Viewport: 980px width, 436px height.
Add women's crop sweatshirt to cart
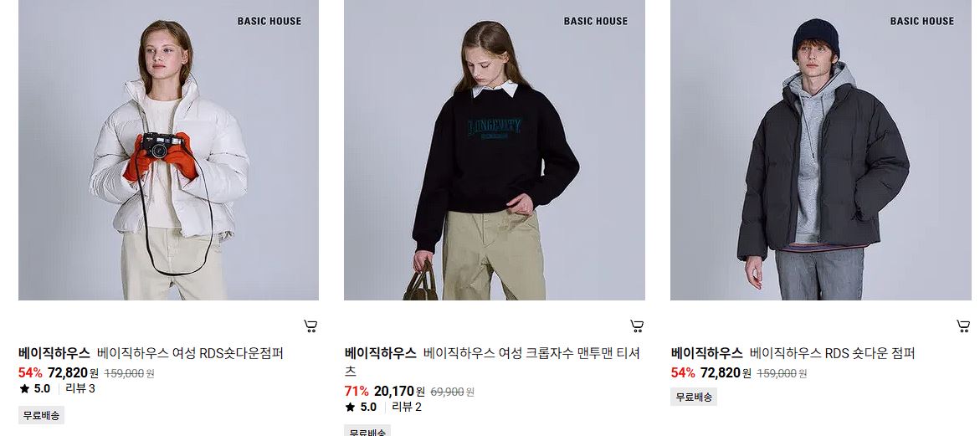click(637, 326)
